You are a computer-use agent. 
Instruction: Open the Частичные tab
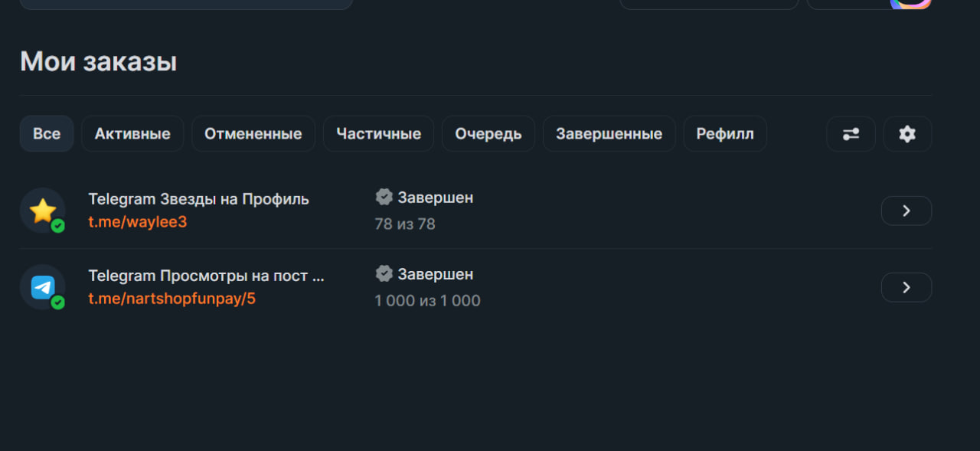click(378, 134)
